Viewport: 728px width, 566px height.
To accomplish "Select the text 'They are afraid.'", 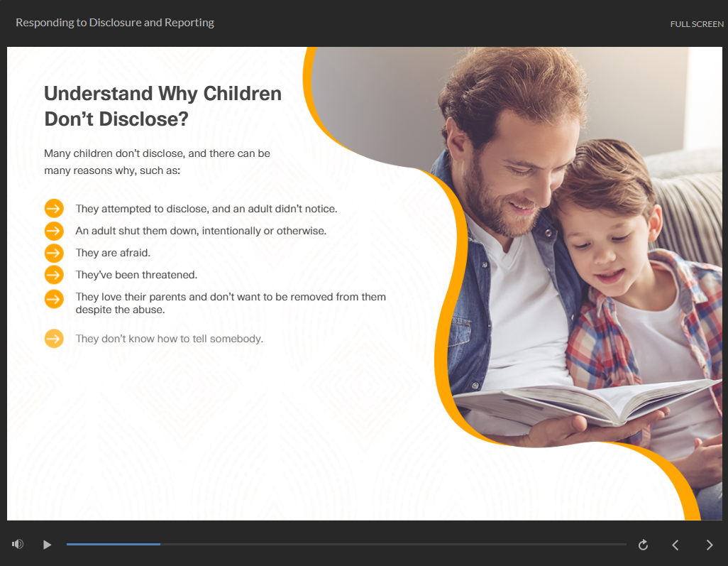I will click(x=113, y=253).
